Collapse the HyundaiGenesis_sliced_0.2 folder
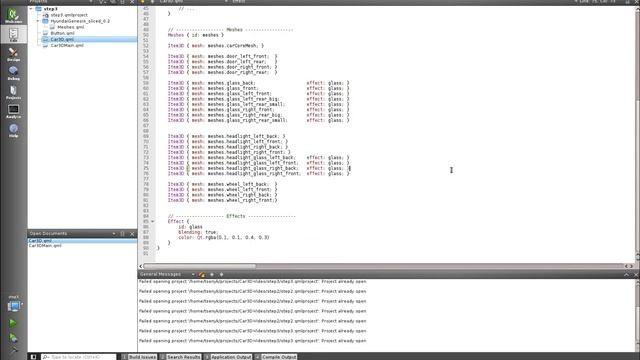 click(38, 21)
